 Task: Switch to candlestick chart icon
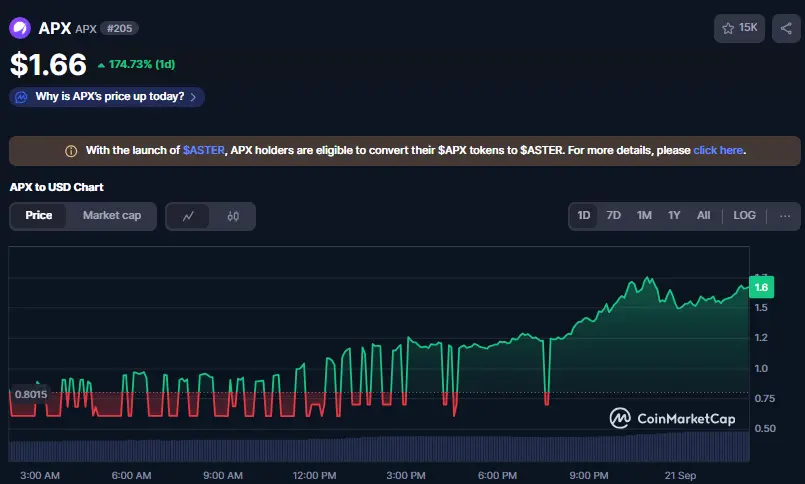pos(233,216)
